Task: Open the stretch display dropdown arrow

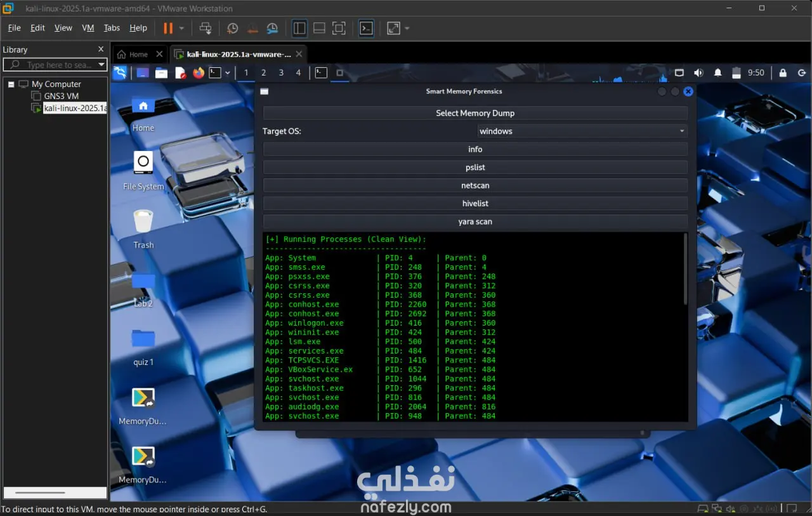Action: click(x=407, y=28)
